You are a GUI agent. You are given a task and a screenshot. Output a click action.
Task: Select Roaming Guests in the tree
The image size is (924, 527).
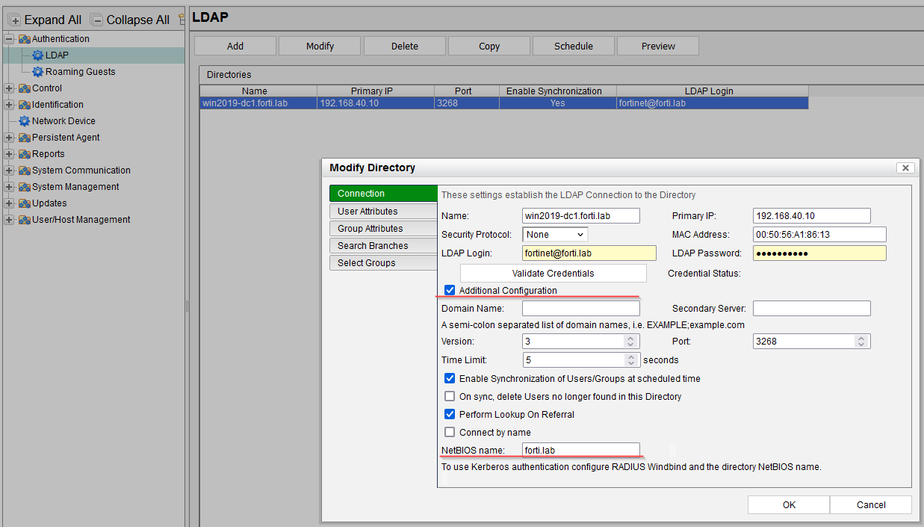click(x=80, y=72)
